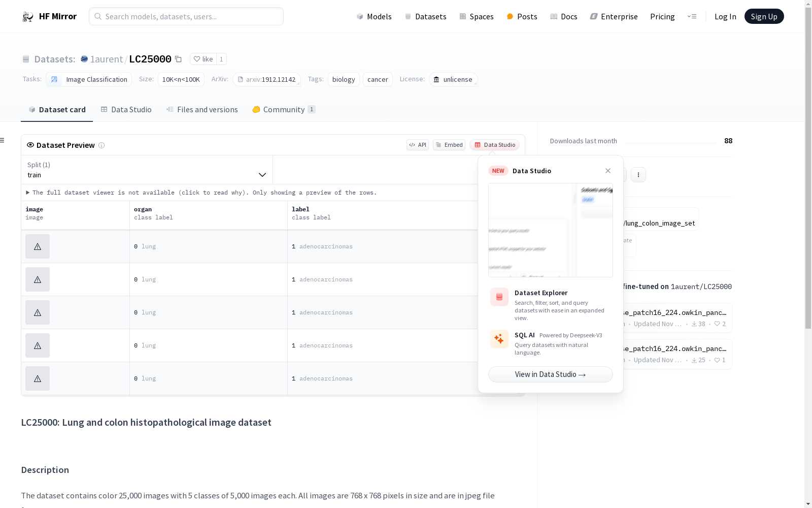Close the Data Studio popup
The height and width of the screenshot is (508, 812).
(x=608, y=171)
